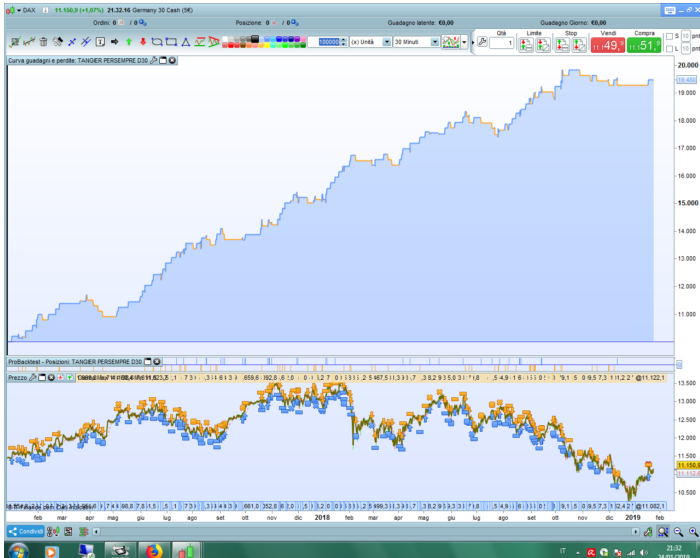The height and width of the screenshot is (558, 700).
Task: Click the bottom-right wrench settings icon
Action: coord(648,532)
